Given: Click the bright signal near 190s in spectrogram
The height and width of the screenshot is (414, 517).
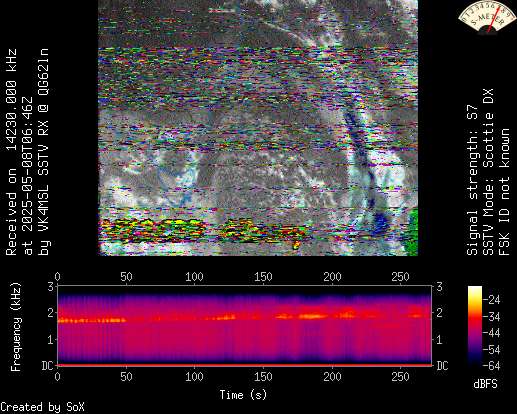Looking at the screenshot, I should pyautogui.click(x=313, y=316).
